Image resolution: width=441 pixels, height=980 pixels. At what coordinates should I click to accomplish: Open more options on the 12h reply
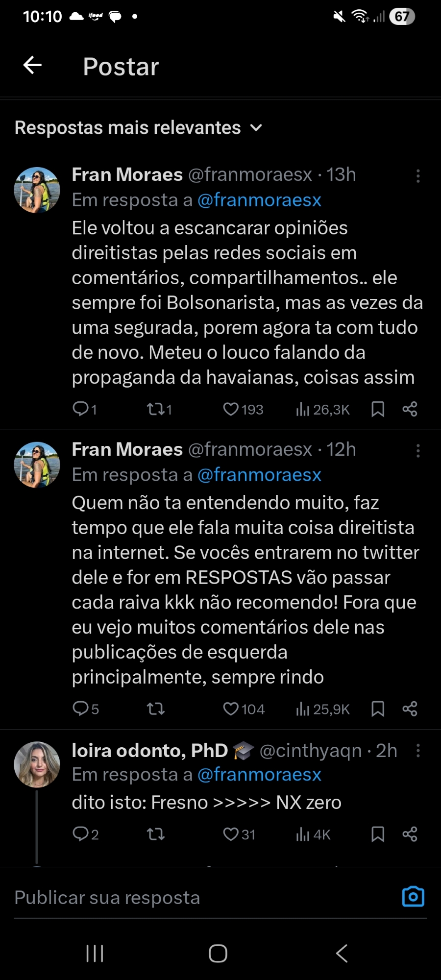pos(418,451)
